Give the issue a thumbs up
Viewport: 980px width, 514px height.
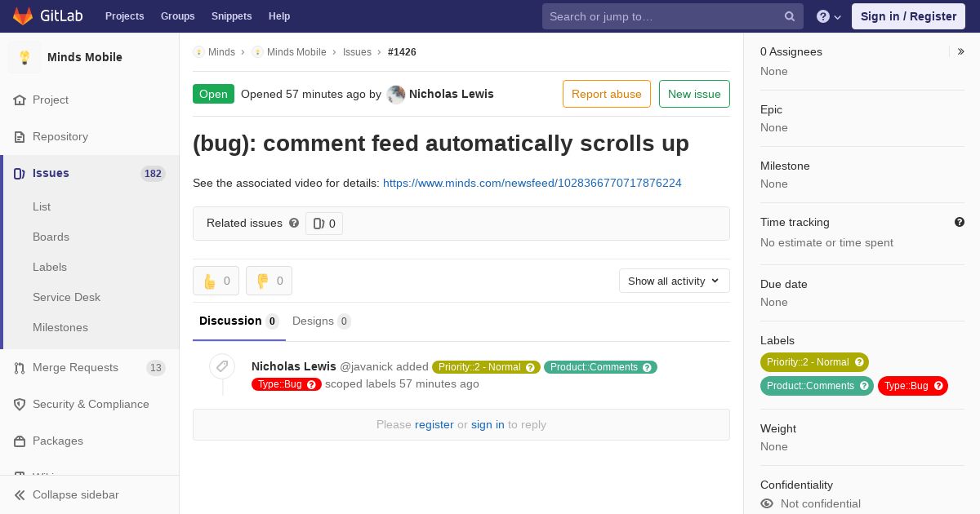[216, 281]
